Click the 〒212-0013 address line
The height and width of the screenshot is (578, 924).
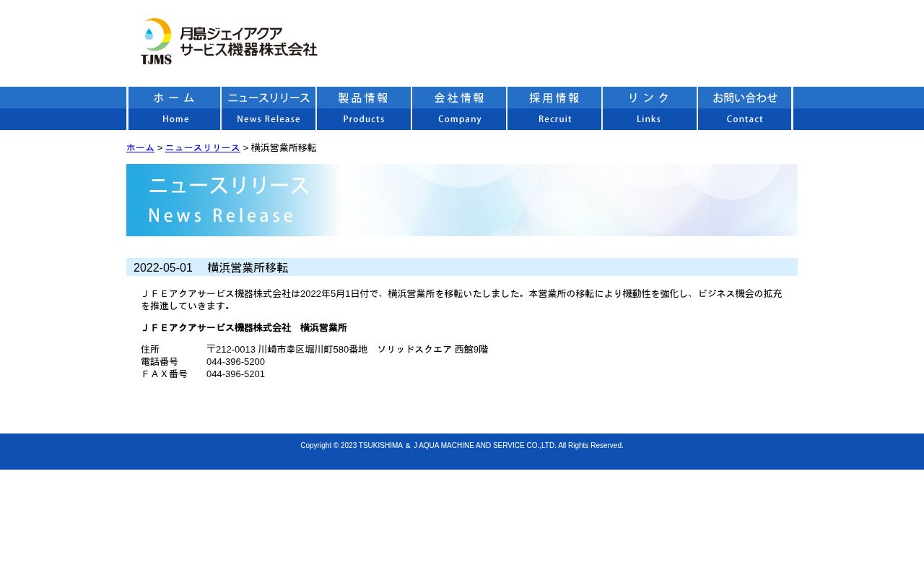tap(346, 349)
